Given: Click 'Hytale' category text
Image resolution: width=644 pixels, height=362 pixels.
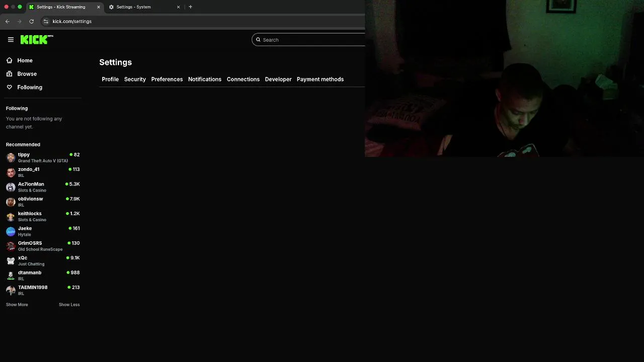Looking at the screenshot, I should [25, 235].
